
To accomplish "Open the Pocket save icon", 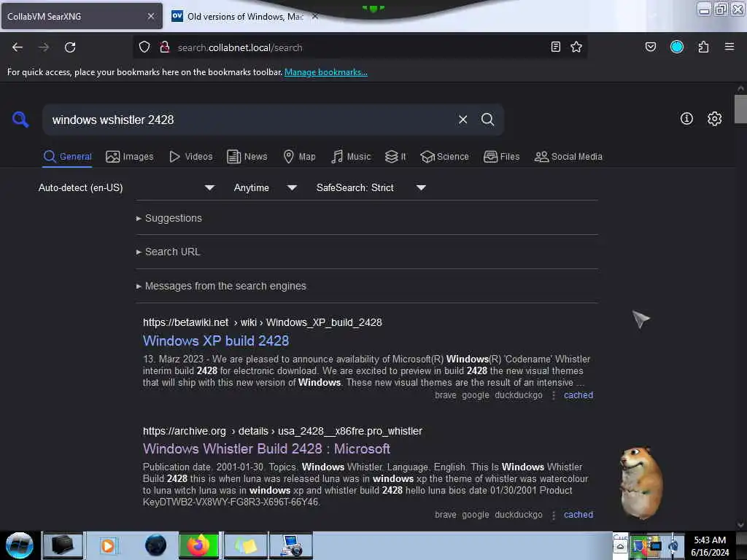I will (651, 47).
